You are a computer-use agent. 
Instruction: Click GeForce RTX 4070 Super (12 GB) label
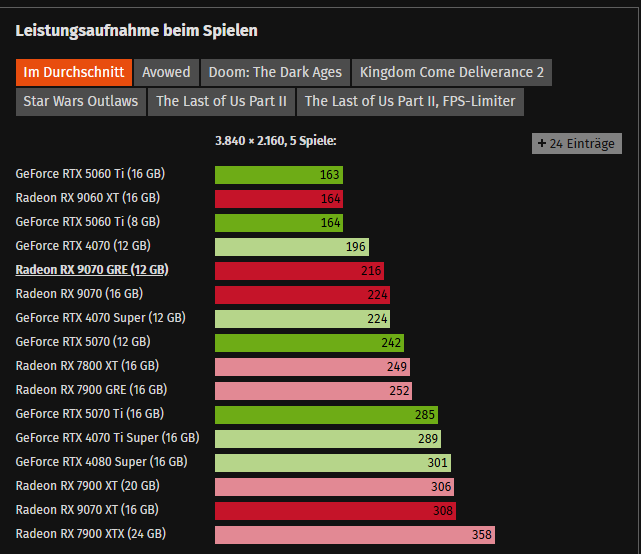(101, 318)
